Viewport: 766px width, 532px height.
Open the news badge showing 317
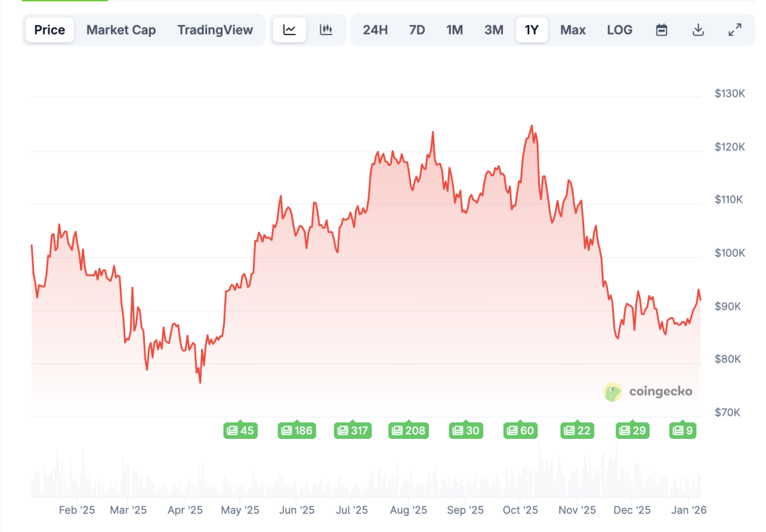(352, 430)
